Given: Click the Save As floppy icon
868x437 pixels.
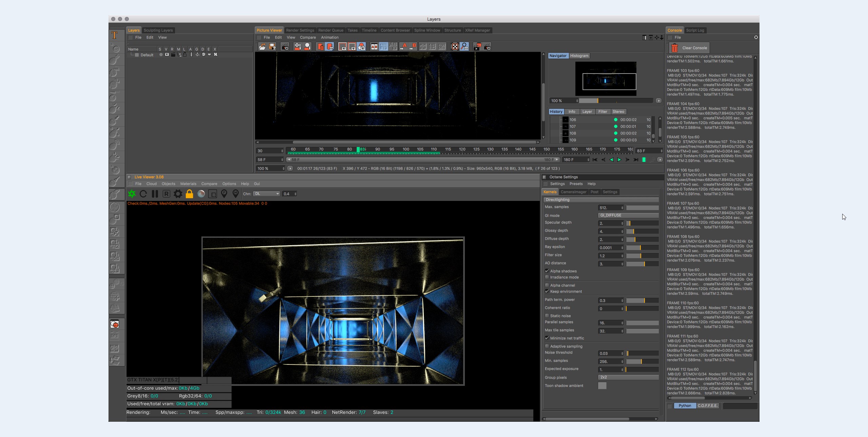Looking at the screenshot, I should point(272,47).
